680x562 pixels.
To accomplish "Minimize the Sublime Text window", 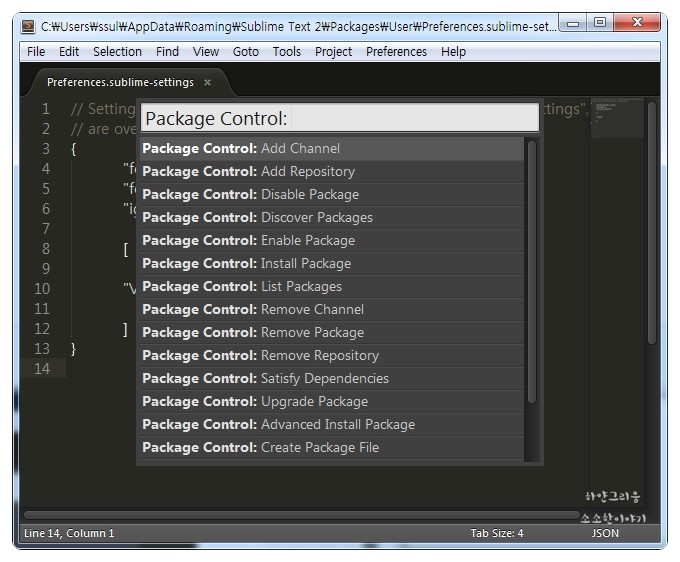I will coord(573,23).
